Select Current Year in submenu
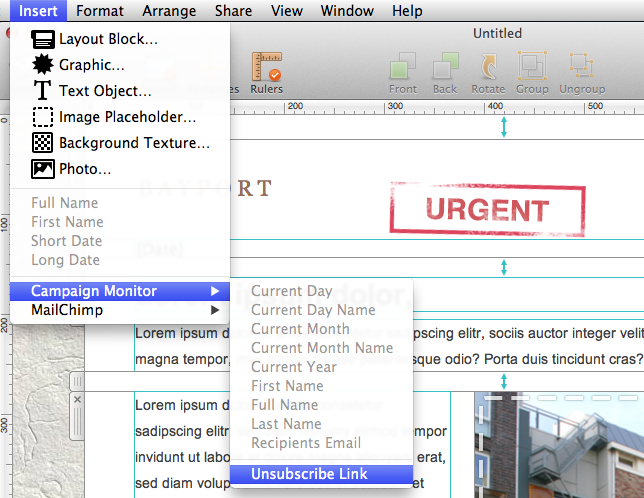The height and width of the screenshot is (498, 644). pyautogui.click(x=322, y=367)
